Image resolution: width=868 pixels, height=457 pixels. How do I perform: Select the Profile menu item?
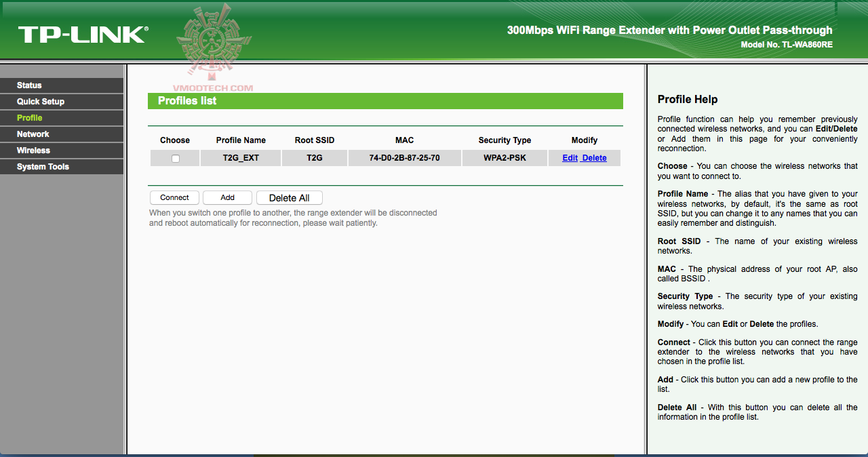coord(62,118)
